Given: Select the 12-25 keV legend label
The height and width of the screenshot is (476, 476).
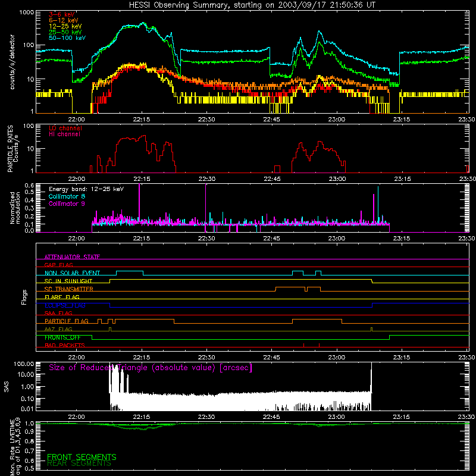Looking at the screenshot, I should 65,26.
